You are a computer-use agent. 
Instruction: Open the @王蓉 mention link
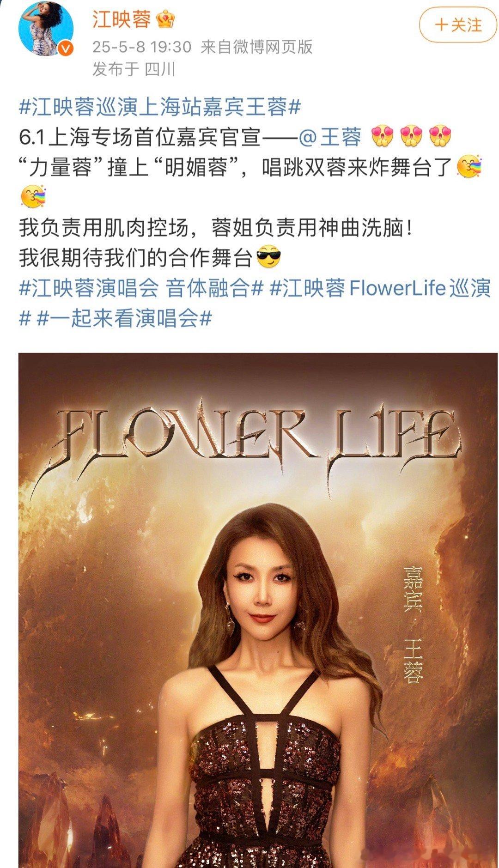tap(330, 138)
